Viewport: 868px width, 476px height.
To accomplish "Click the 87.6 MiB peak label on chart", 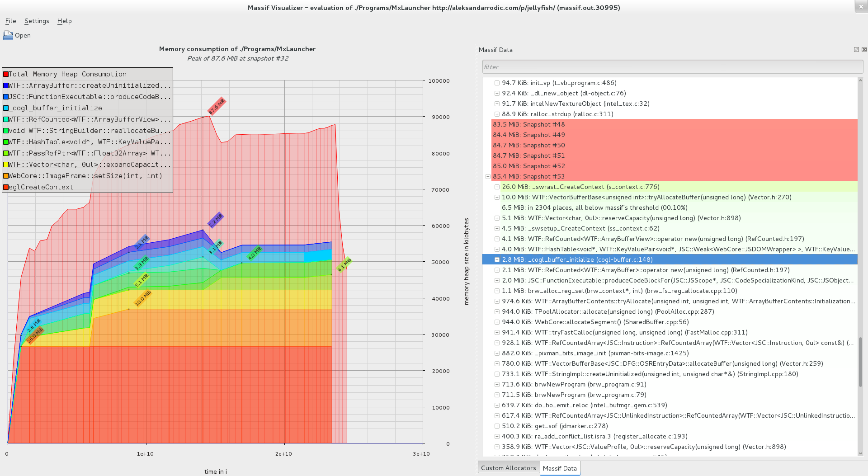I will coord(217,106).
